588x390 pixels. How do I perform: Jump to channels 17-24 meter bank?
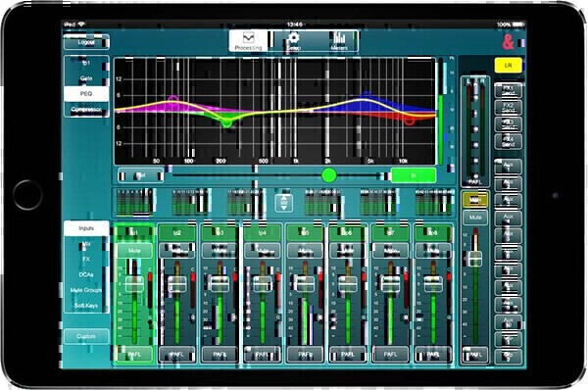point(246,203)
